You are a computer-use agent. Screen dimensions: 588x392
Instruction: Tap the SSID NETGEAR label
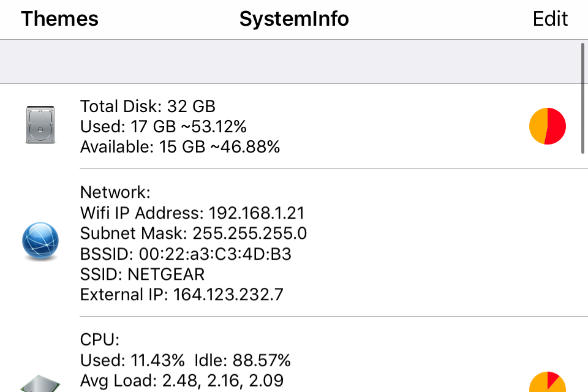[142, 274]
